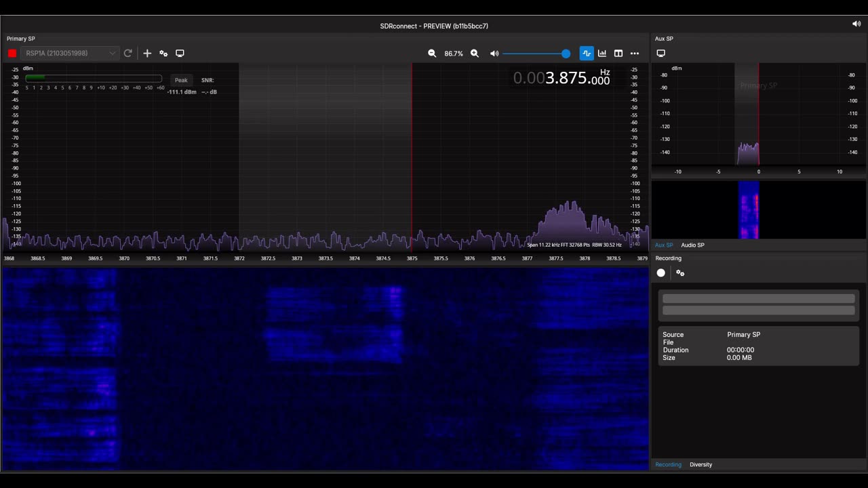This screenshot has width=868, height=488.
Task: Open Primary SP settings gears
Action: pos(163,54)
